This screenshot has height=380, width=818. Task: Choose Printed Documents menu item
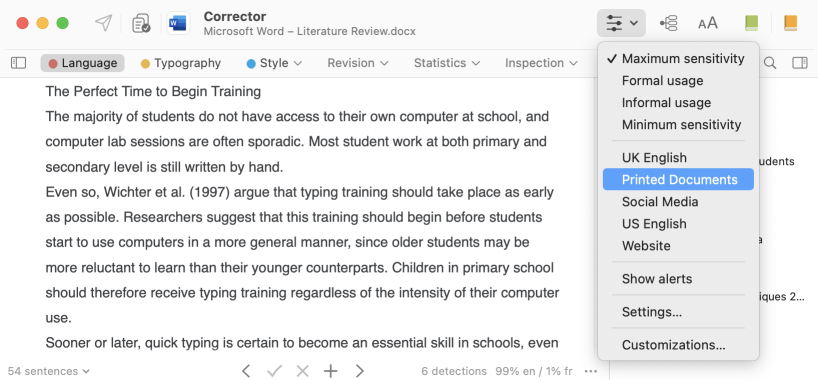[678, 180]
